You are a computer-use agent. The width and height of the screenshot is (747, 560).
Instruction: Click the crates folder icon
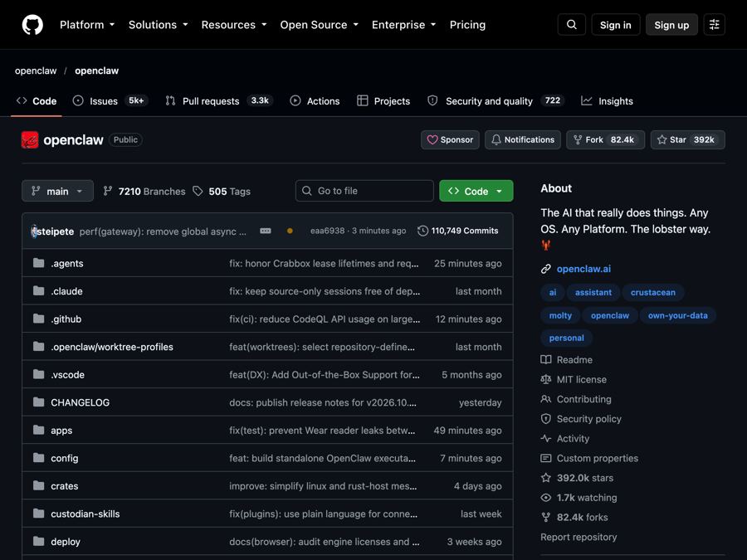click(x=38, y=485)
